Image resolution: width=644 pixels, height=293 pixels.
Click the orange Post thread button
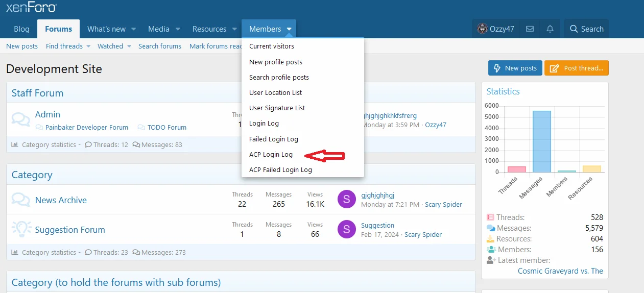[x=576, y=68]
